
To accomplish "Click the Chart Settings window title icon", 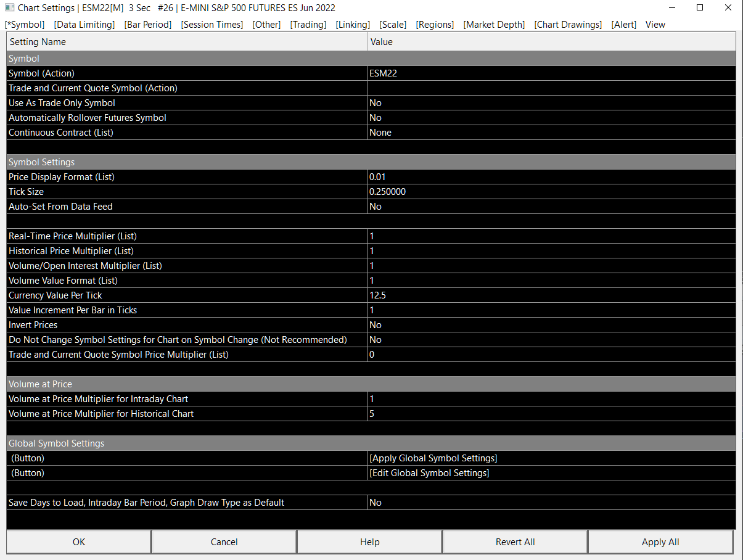I will [x=9, y=8].
